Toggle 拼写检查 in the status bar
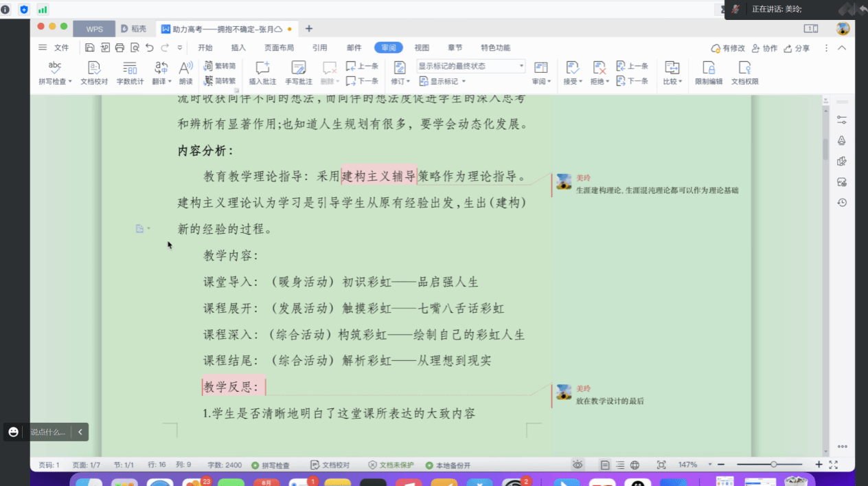Viewport: 868px width, 486px height. tap(271, 465)
